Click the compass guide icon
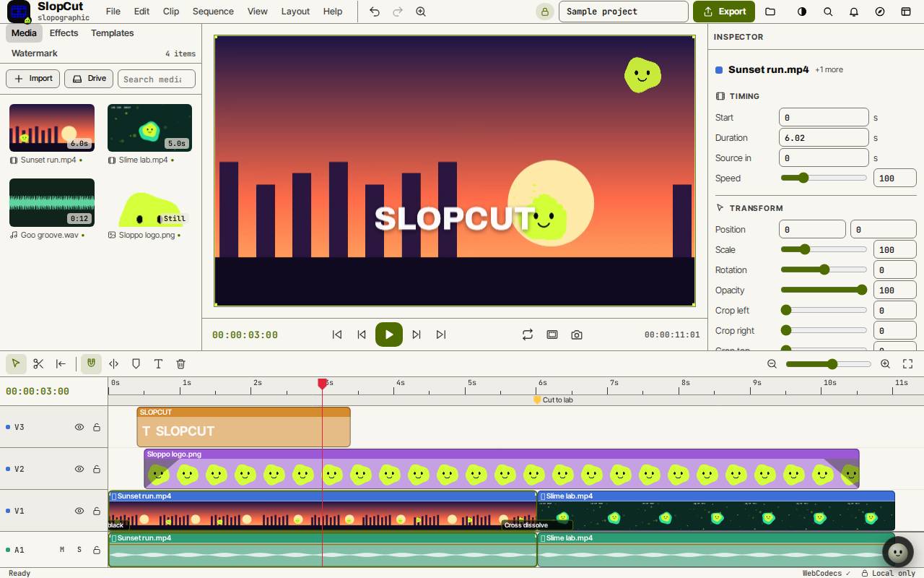 (x=880, y=12)
